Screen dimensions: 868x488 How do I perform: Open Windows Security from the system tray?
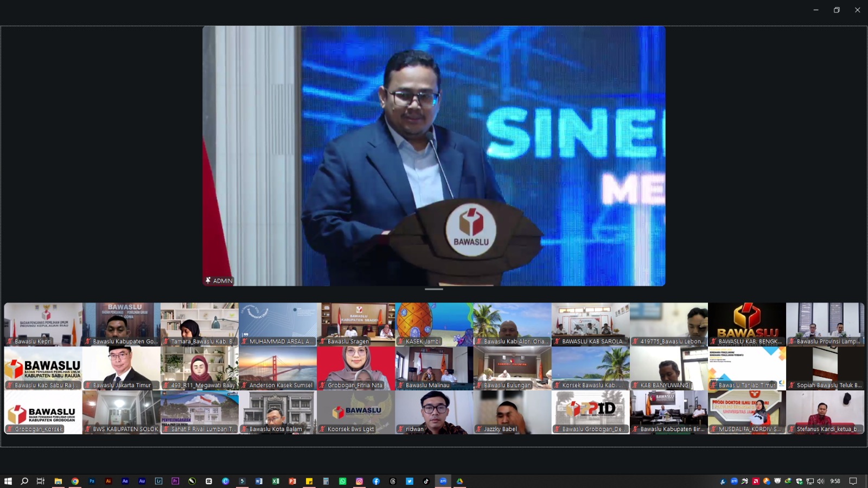coord(799,481)
